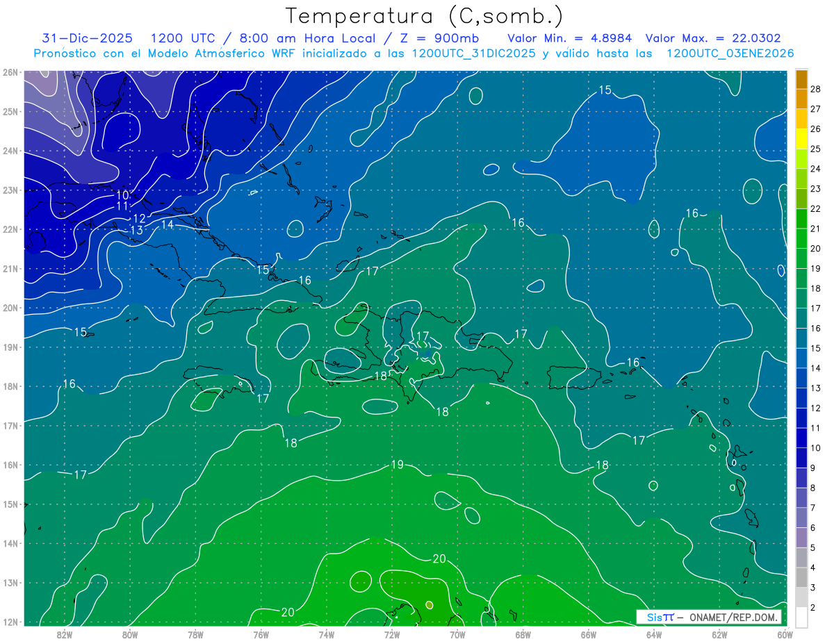Viewport: 834px width, 644px height.
Task: Click the 70W longitude axis label
Action: (457, 634)
